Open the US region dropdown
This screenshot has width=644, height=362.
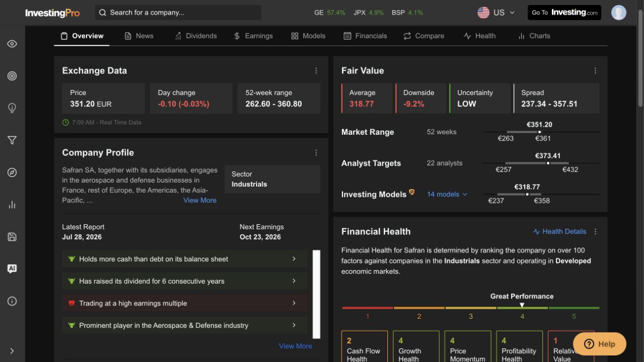[x=496, y=12]
